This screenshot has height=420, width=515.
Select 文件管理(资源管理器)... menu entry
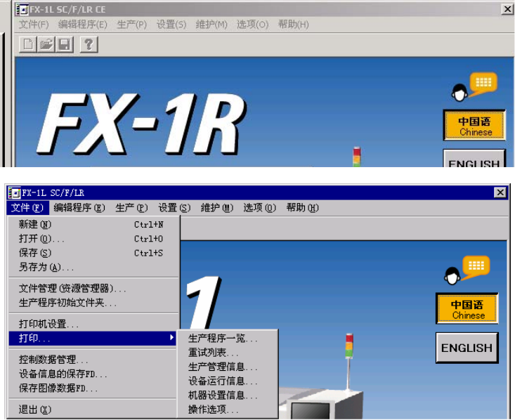[x=93, y=289]
